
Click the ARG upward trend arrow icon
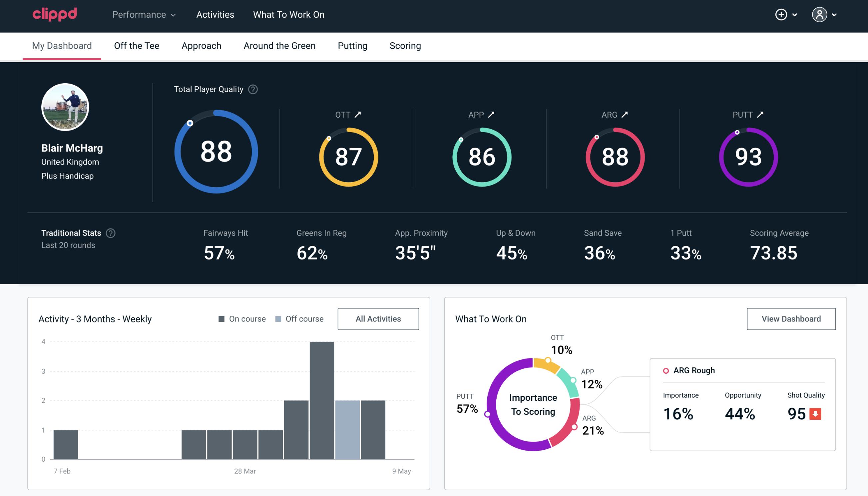tap(624, 115)
